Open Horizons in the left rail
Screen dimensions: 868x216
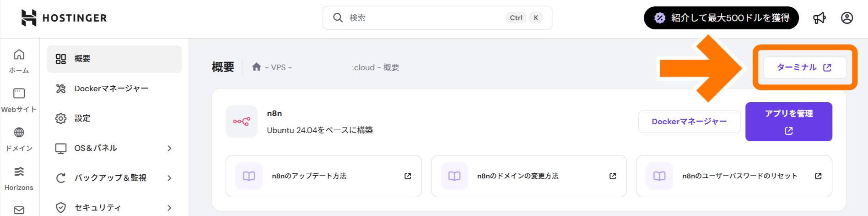point(19,178)
